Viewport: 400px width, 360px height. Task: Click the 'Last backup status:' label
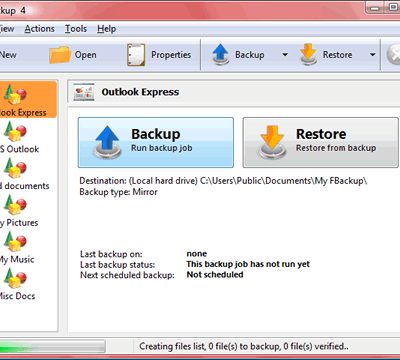(117, 265)
